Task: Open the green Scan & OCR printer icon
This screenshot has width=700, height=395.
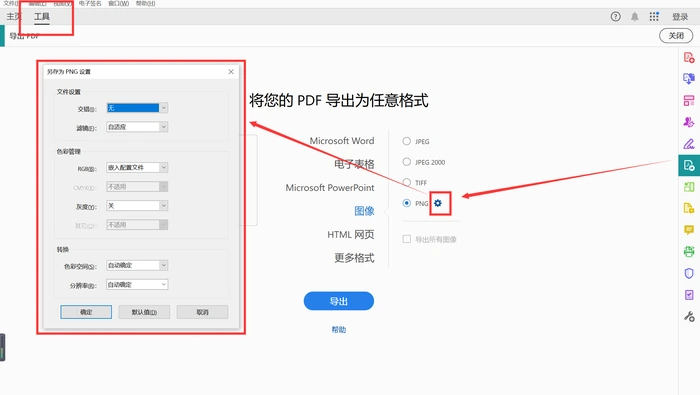Action: 689,252
